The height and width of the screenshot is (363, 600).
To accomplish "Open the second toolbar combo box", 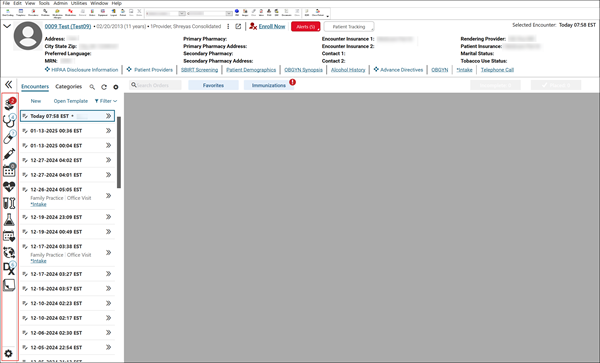I will click(210, 13).
